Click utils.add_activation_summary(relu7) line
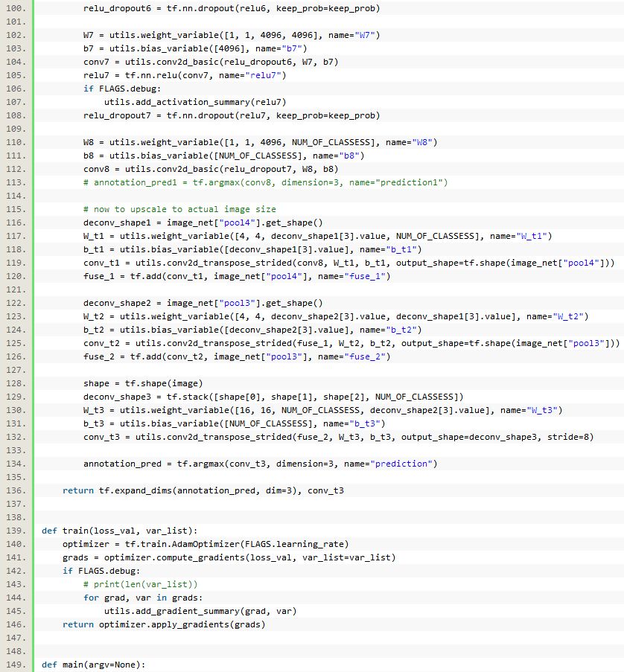The image size is (624, 672). tap(195, 102)
